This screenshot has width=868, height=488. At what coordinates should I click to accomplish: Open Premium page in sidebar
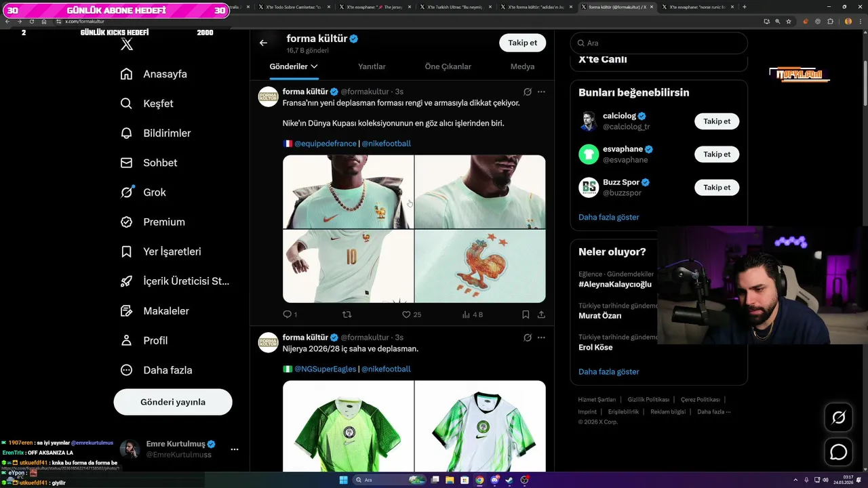tap(153, 222)
